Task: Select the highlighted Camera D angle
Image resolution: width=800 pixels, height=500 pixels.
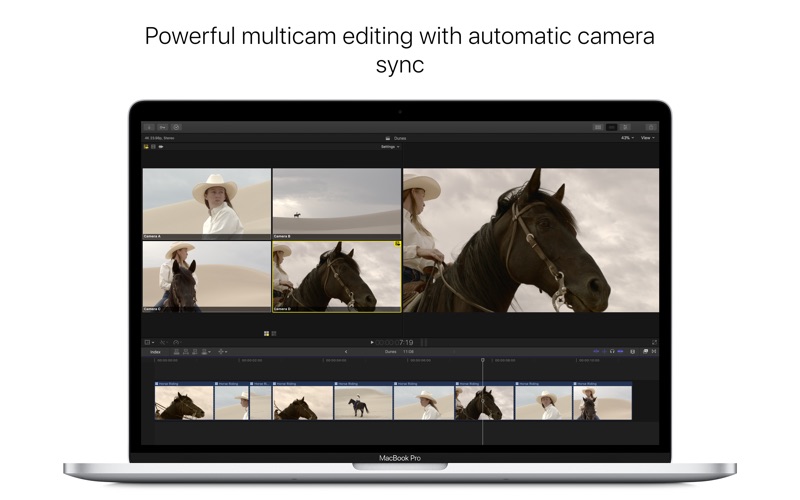Action: point(337,277)
